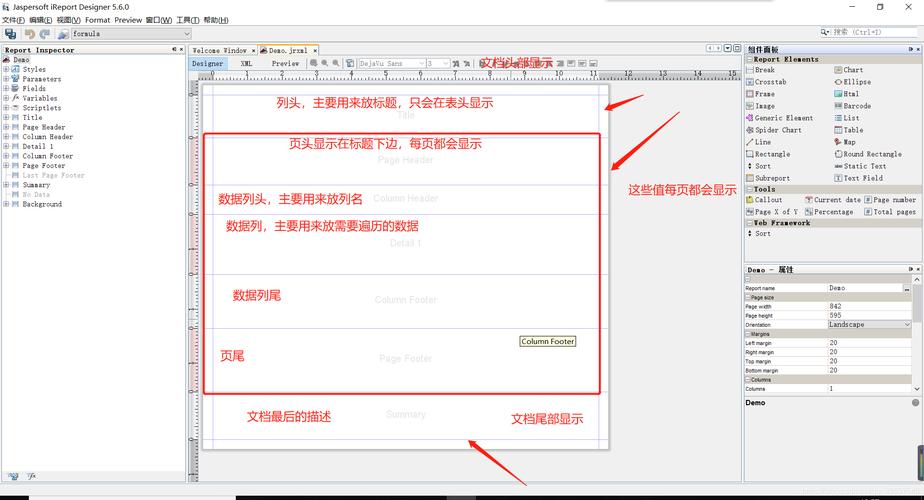Select the Text Field element
924x500 pixels.
pyautogui.click(x=859, y=178)
